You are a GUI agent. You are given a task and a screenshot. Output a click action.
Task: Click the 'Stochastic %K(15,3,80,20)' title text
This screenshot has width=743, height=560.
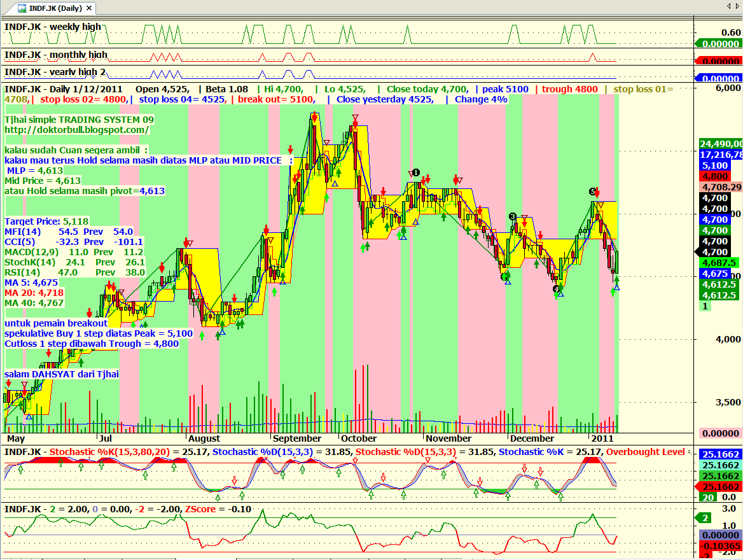point(109,452)
